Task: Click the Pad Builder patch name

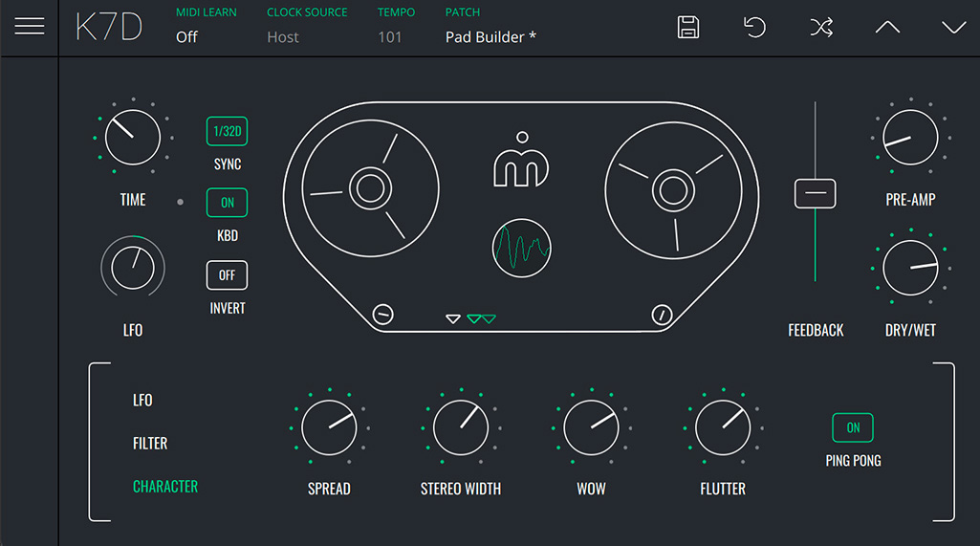Action: pos(490,37)
